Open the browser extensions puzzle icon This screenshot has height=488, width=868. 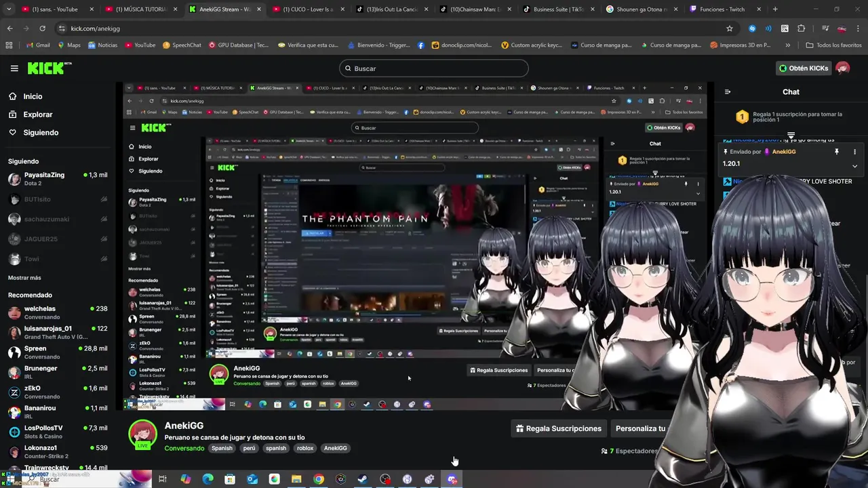pos(801,28)
